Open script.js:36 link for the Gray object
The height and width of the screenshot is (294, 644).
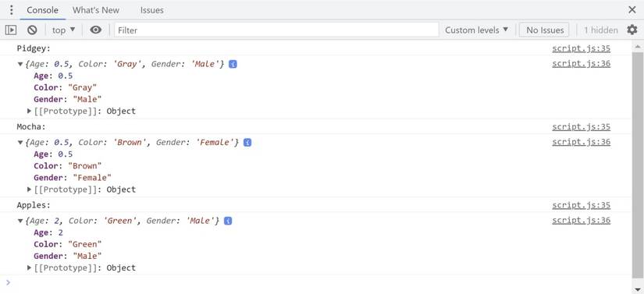[x=581, y=63]
